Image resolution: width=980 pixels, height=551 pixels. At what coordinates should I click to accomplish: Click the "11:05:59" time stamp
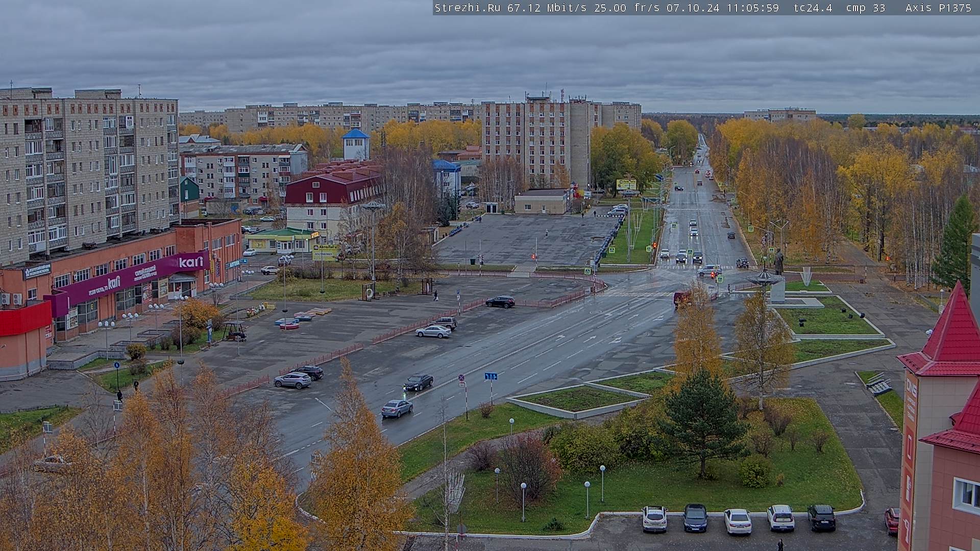coord(753,8)
